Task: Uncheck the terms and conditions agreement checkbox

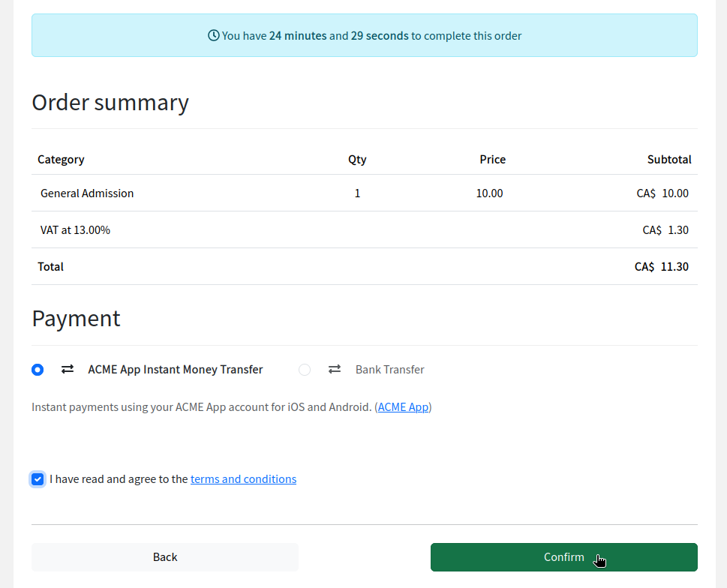Action: click(x=38, y=479)
